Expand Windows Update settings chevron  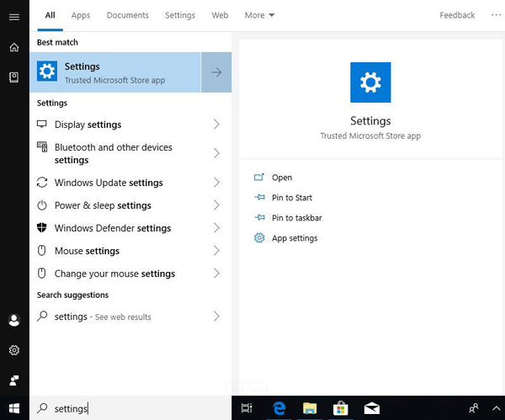pos(216,183)
